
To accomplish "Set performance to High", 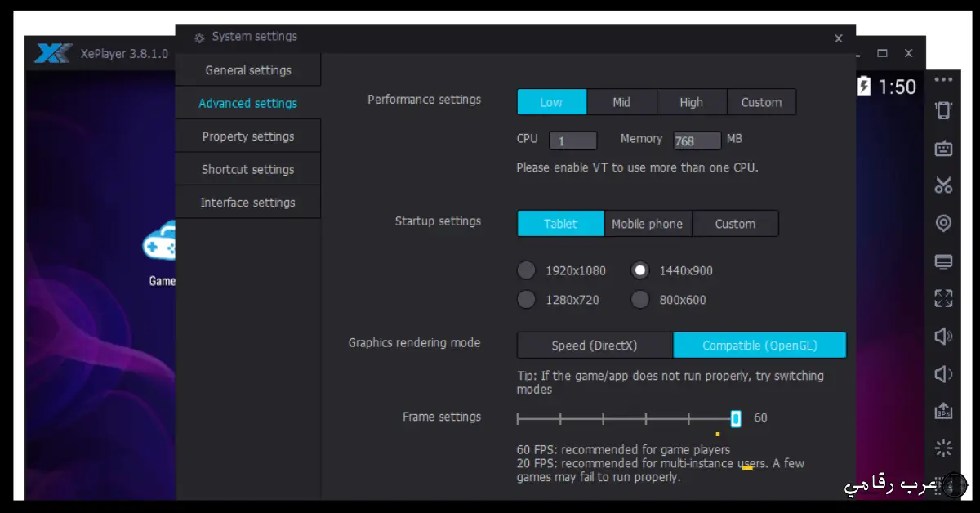I will coord(692,102).
